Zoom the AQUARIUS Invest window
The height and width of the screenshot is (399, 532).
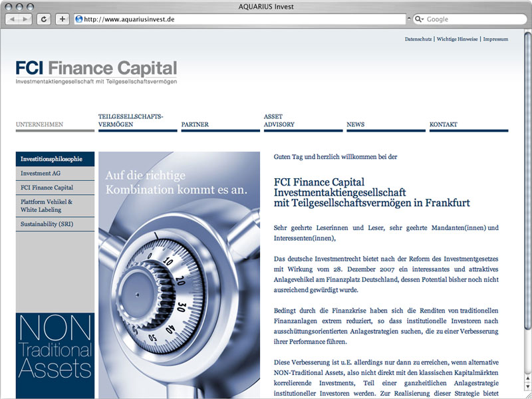(x=30, y=7)
